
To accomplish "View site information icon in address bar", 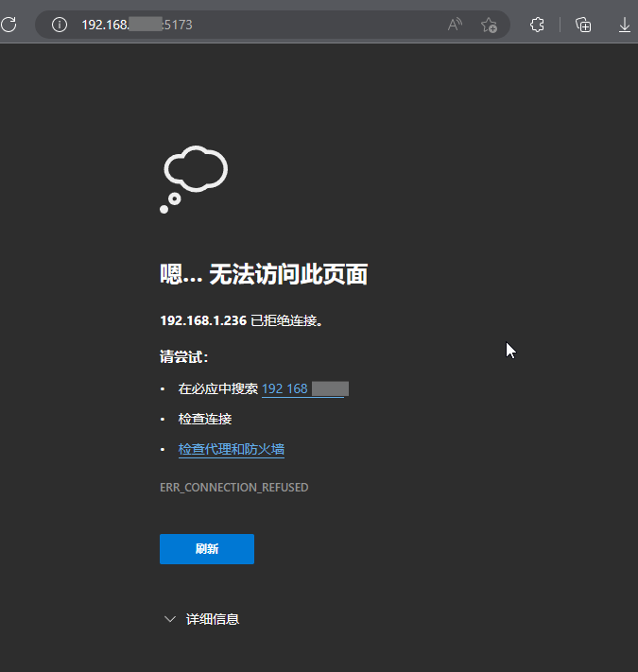I will coord(60,25).
